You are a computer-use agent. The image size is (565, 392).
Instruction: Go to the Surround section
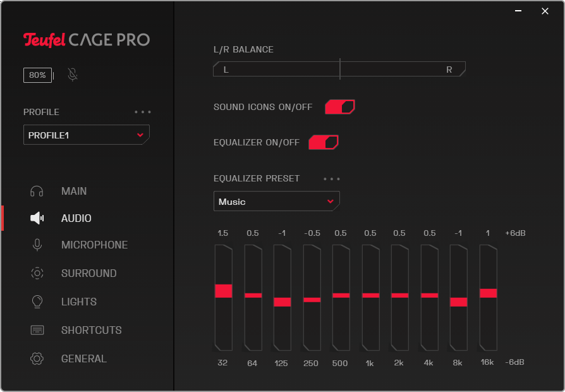coord(88,273)
